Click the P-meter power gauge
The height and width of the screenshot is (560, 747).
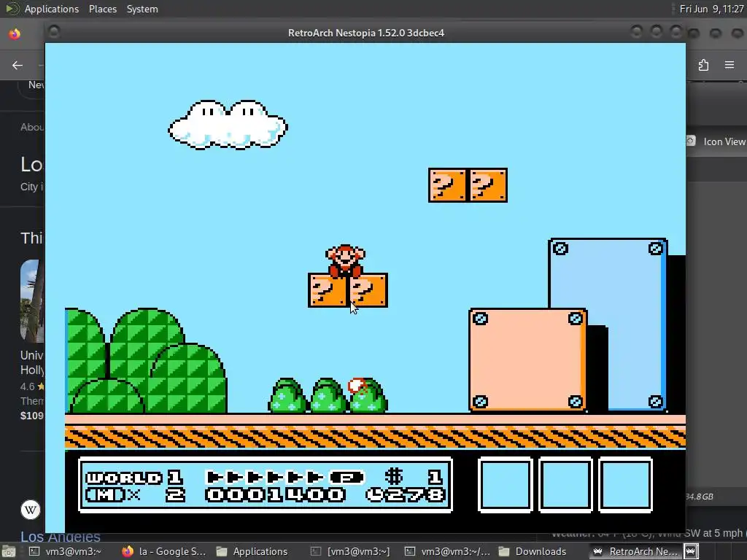[285, 477]
